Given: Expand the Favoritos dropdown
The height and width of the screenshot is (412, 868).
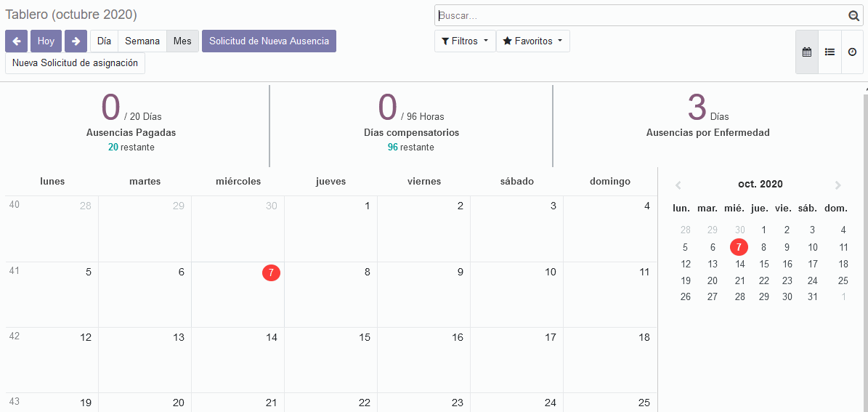Looking at the screenshot, I should point(532,41).
